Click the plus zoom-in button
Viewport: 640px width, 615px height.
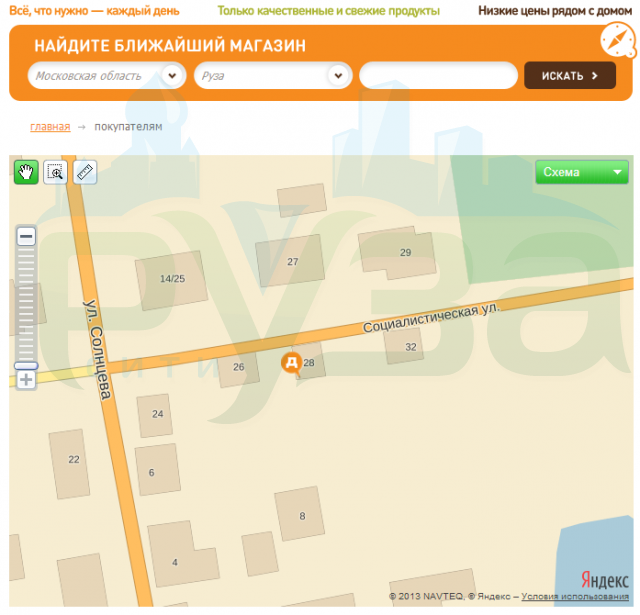[x=26, y=380]
